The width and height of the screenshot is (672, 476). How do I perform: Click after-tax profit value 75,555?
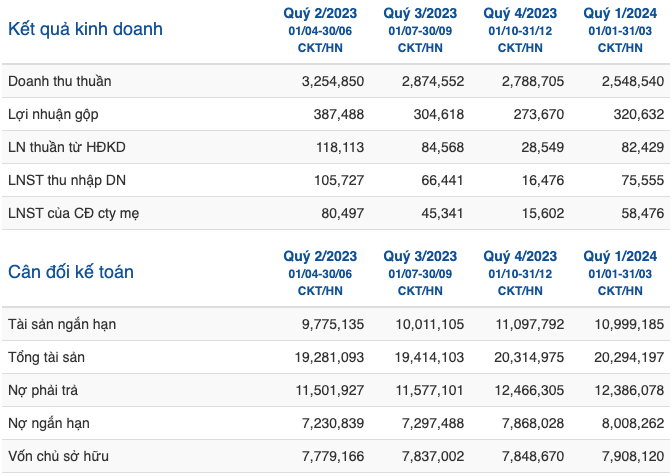click(x=642, y=180)
